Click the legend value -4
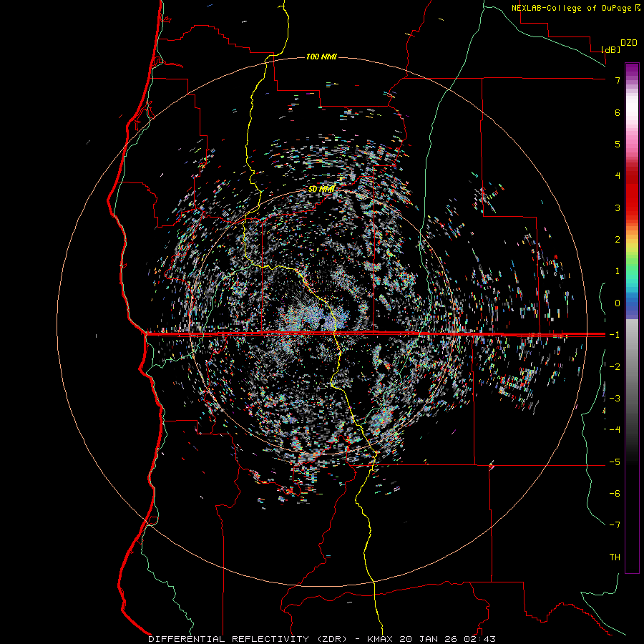The height and width of the screenshot is (644, 644). (x=615, y=429)
